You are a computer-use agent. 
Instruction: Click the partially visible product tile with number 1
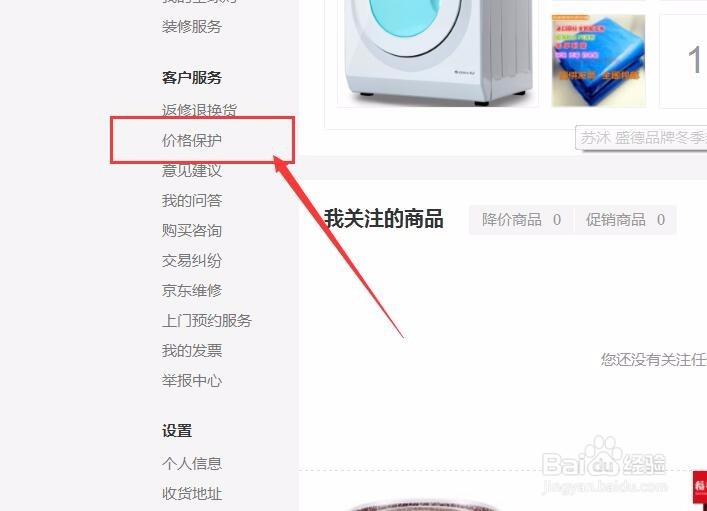(684, 61)
